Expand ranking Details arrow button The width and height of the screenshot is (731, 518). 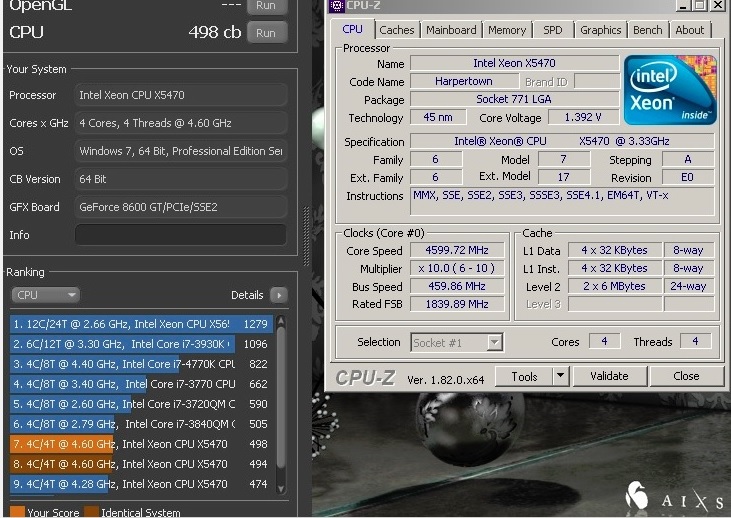279,295
